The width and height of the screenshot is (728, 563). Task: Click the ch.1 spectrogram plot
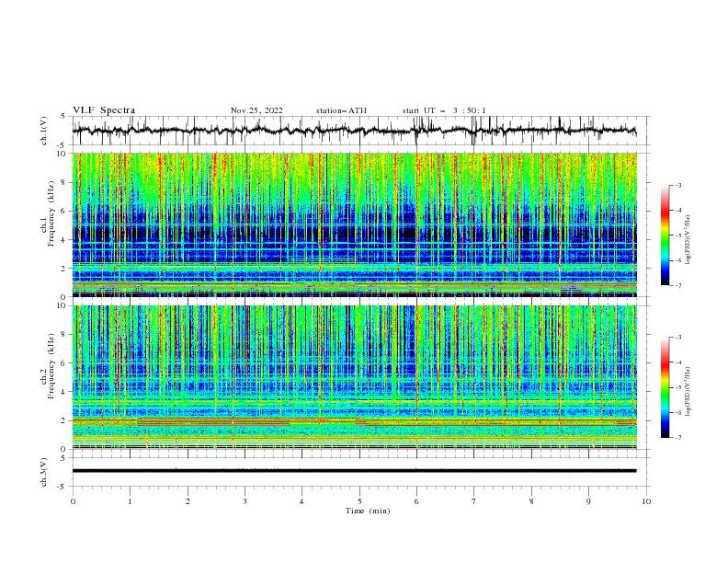click(354, 224)
